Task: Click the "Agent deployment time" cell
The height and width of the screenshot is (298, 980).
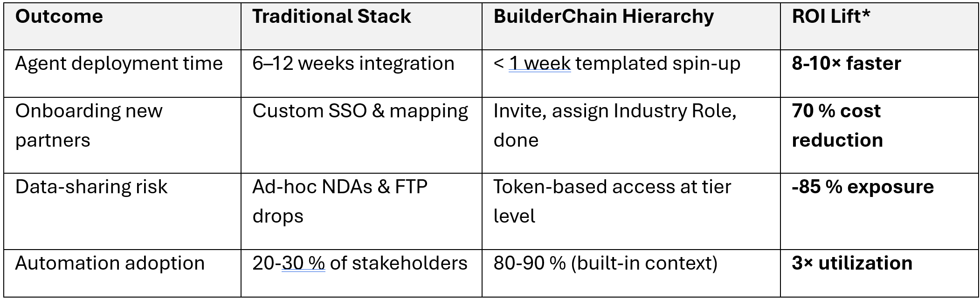Action: click(119, 64)
